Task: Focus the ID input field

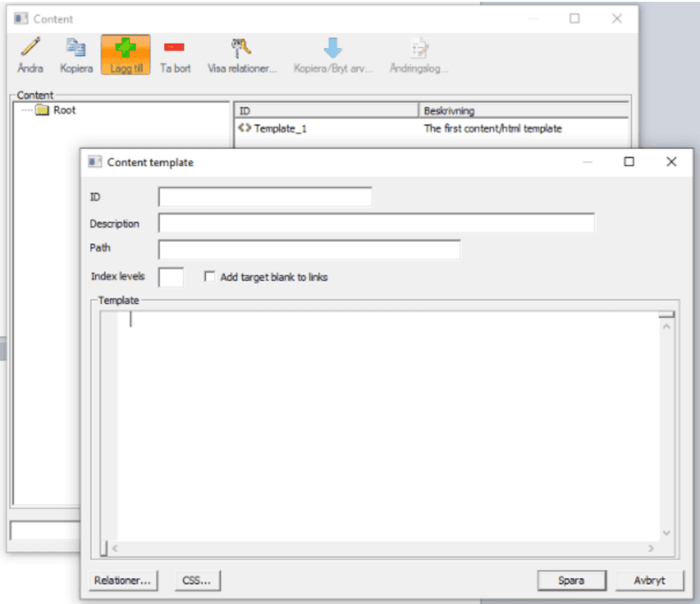Action: click(265, 196)
